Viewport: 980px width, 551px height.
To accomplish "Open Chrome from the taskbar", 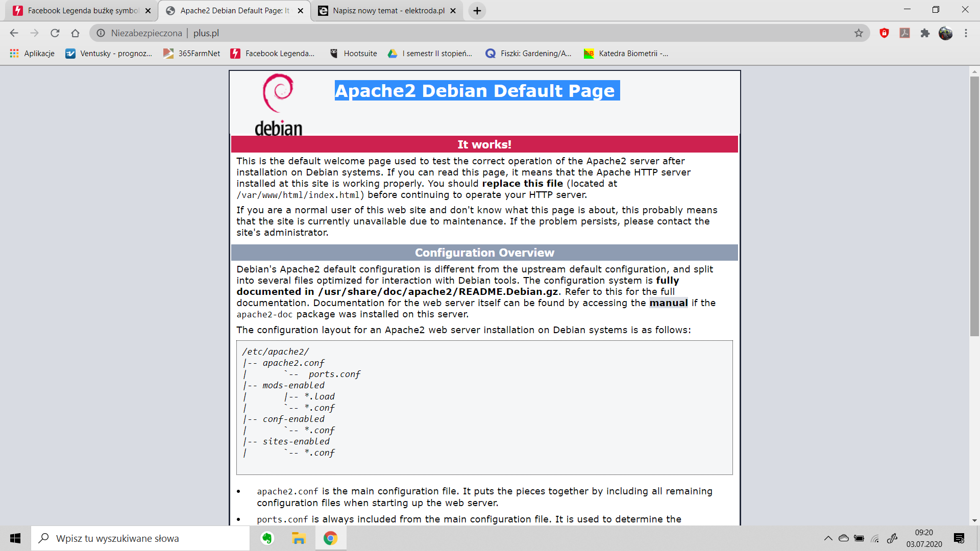I will click(330, 538).
